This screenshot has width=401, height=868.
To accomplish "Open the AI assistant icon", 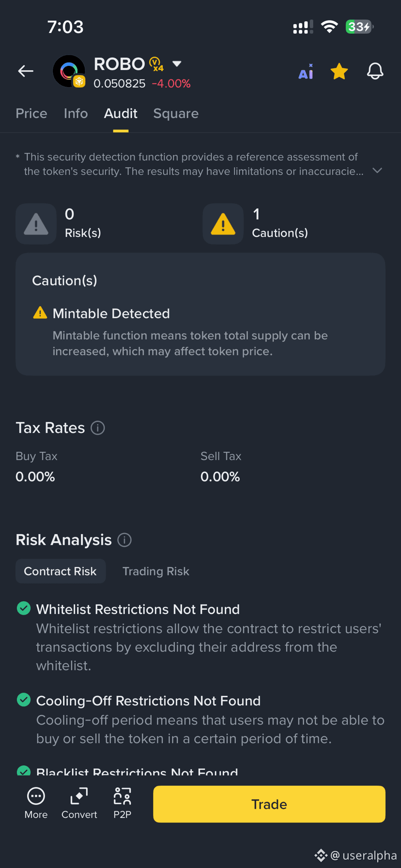I will [306, 72].
